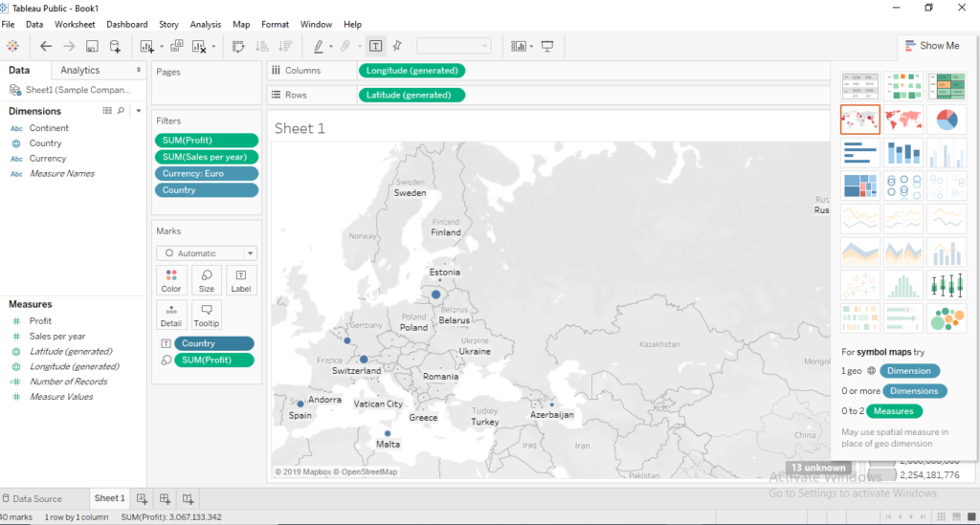Expand the Dimensions pane dropdown arrow
This screenshot has width=980, height=525.
click(x=137, y=111)
